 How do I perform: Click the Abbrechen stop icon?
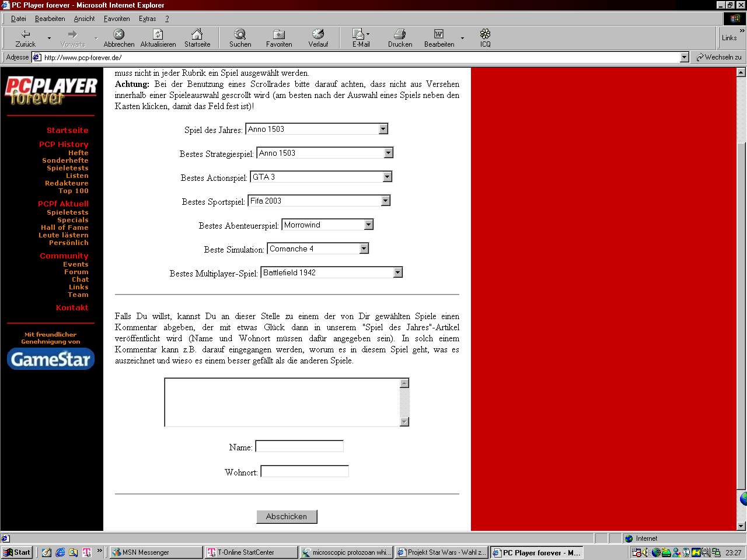118,38
